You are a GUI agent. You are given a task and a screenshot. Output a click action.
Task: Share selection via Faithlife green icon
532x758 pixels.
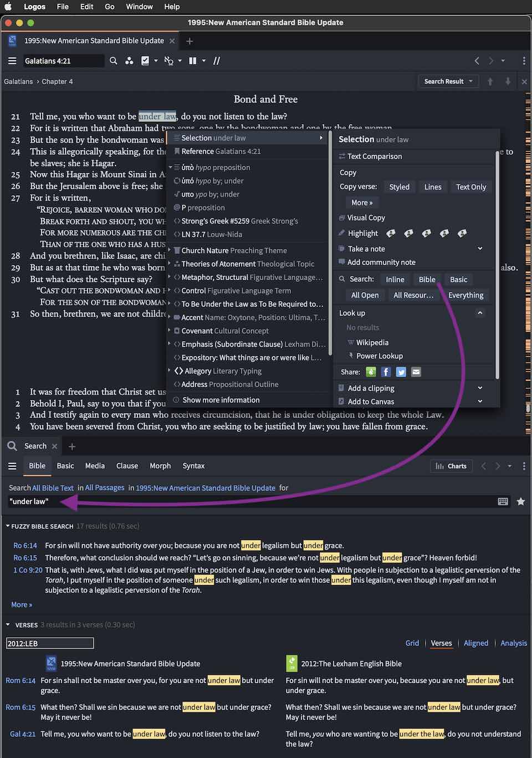(371, 372)
